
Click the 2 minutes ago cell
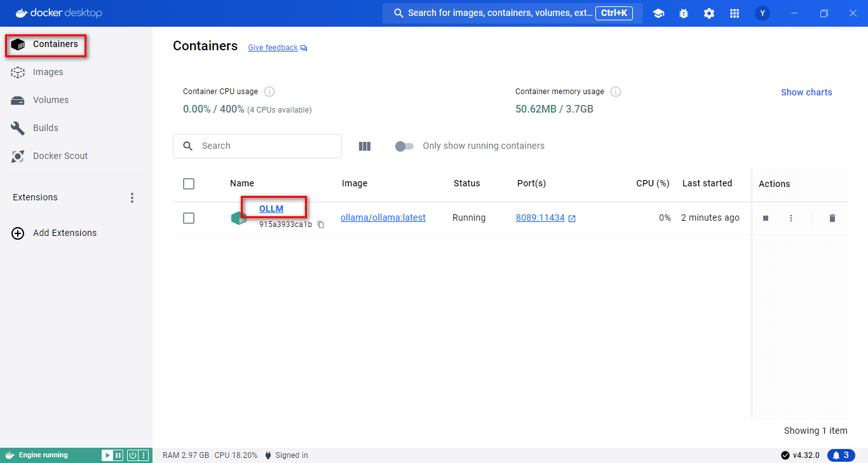[x=710, y=218]
